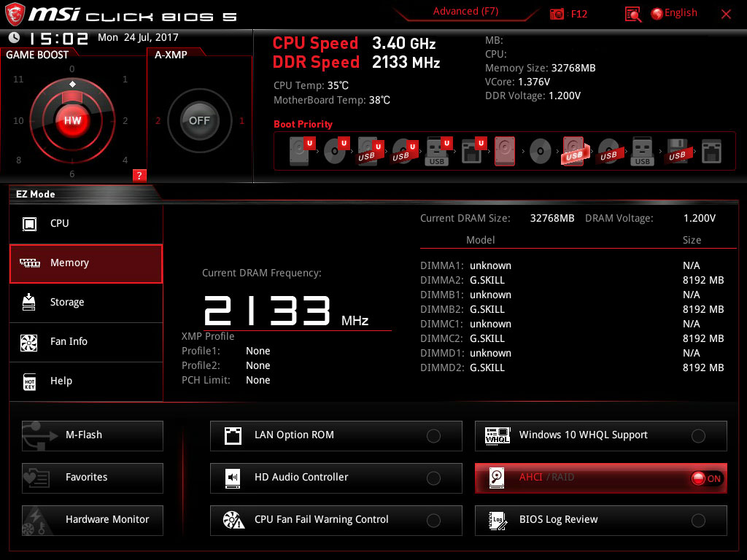Viewport: 747px width, 560px height.
Task: Enable the LAN Option ROM toggle
Action: [x=433, y=436]
